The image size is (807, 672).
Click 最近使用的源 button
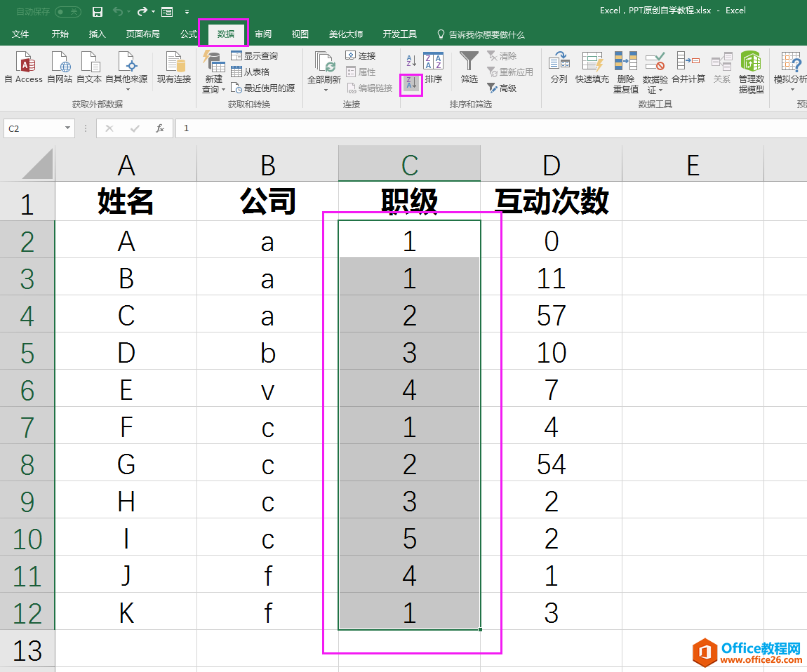tap(262, 88)
